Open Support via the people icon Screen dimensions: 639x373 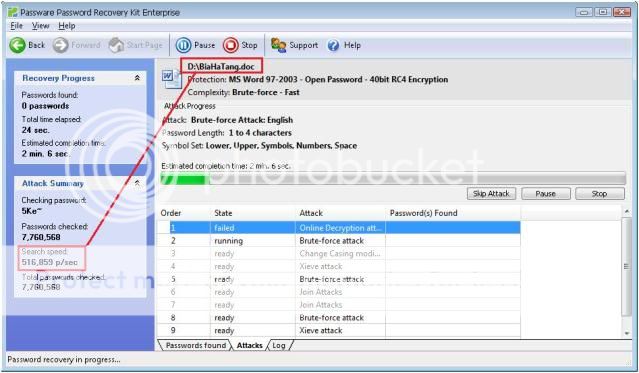pyautogui.click(x=278, y=45)
